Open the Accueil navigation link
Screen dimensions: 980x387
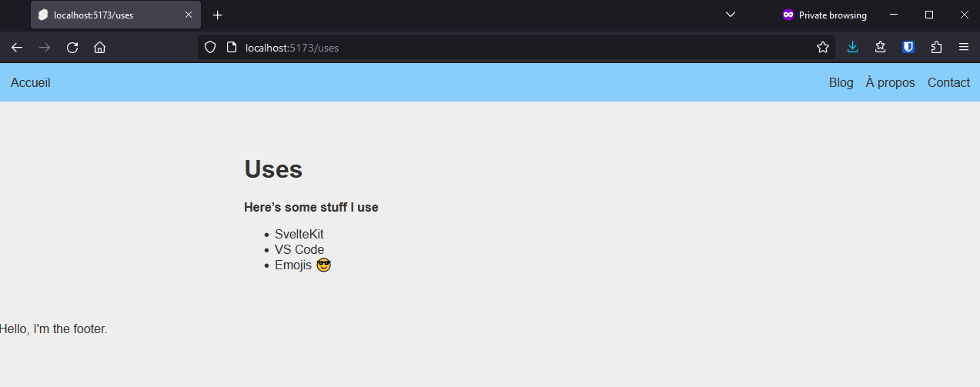click(x=31, y=82)
